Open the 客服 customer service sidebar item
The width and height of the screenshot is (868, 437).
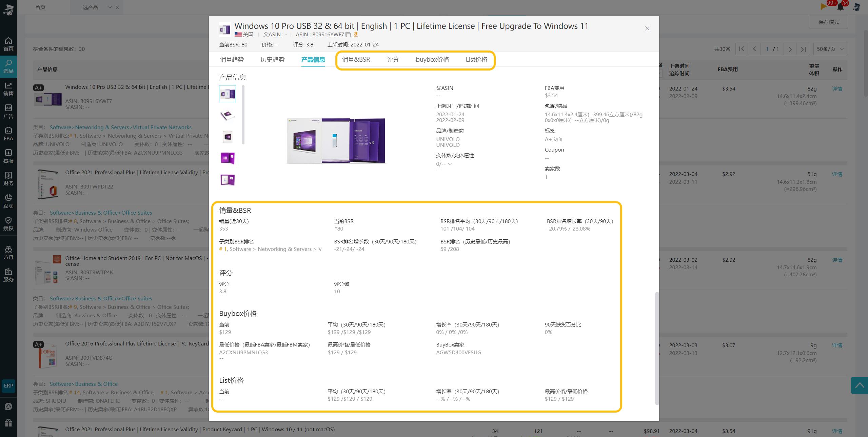tap(8, 156)
